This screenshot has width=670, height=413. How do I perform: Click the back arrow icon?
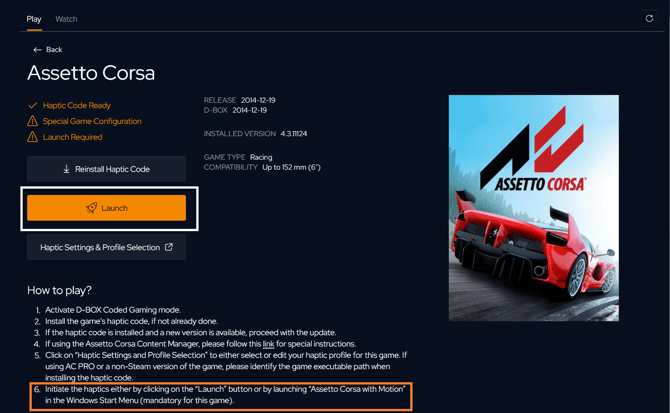point(37,50)
